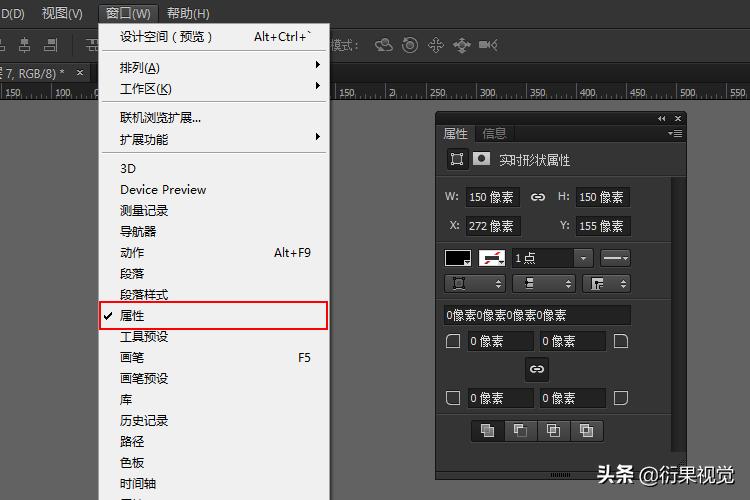Viewport: 750px width, 500px height.
Task: Choose 时间轴 menu entry
Action: [214, 484]
